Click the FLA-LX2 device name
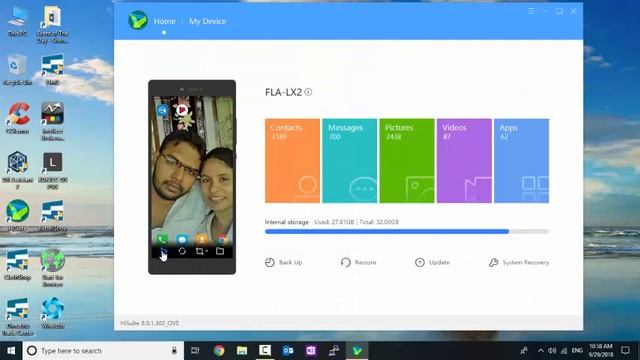This screenshot has height=360, width=640. pos(283,92)
